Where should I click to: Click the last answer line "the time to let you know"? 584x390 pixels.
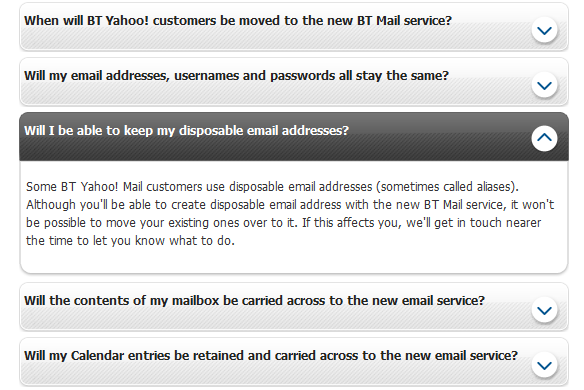(x=130, y=241)
